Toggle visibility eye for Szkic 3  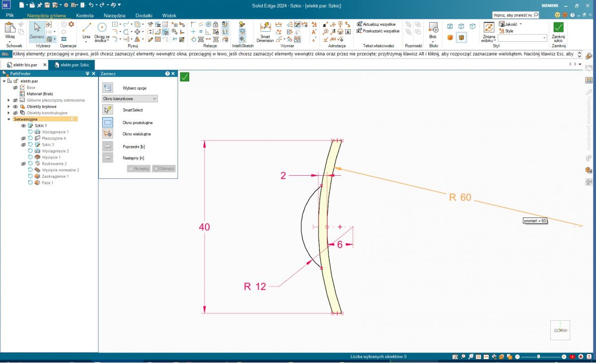pos(23,145)
